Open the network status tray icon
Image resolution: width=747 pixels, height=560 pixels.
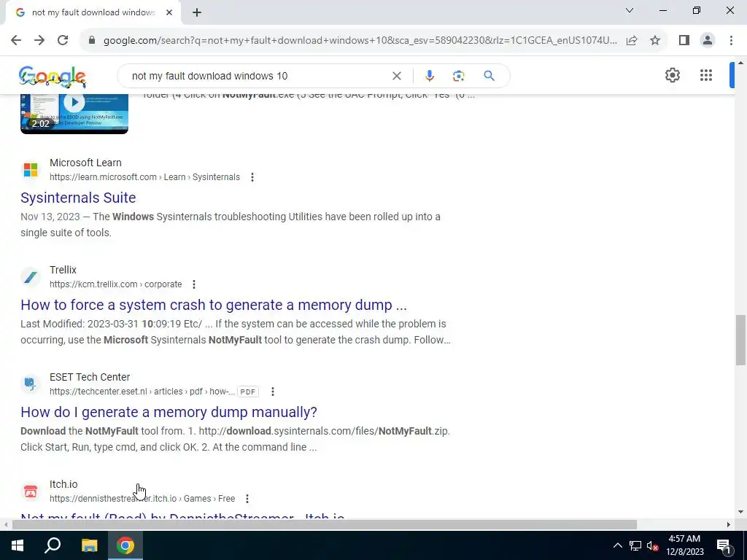point(635,545)
